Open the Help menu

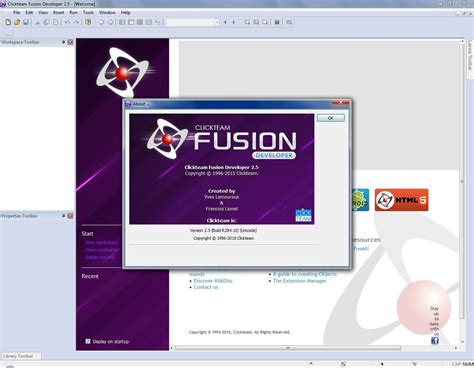click(x=125, y=12)
